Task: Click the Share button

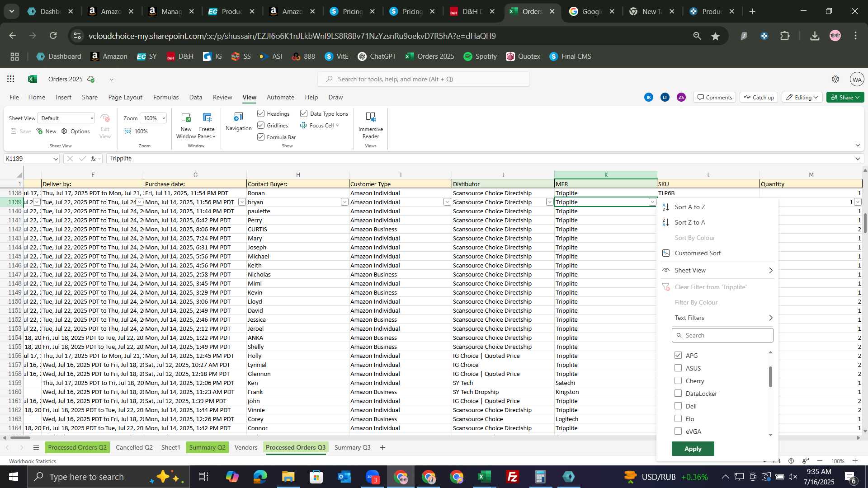Action: [x=845, y=97]
